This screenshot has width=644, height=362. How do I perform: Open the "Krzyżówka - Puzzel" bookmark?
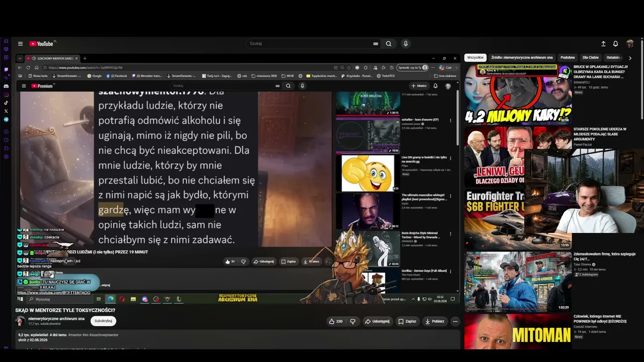click(x=357, y=76)
